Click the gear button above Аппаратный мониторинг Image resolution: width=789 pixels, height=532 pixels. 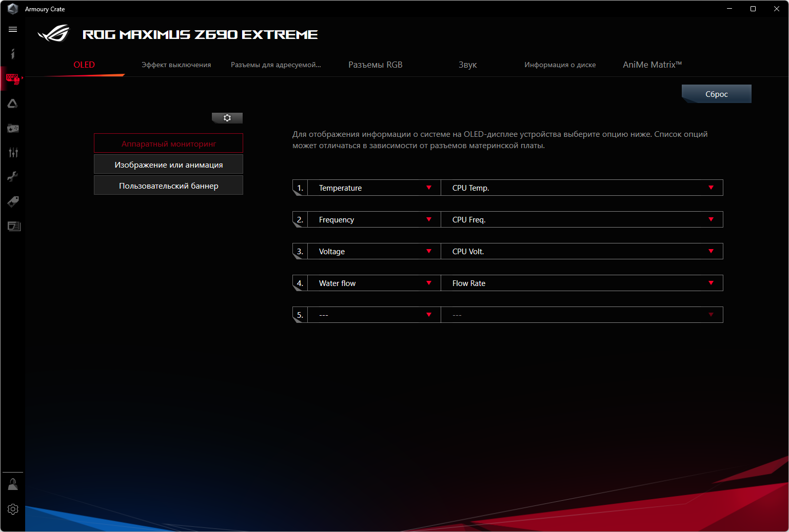(227, 118)
